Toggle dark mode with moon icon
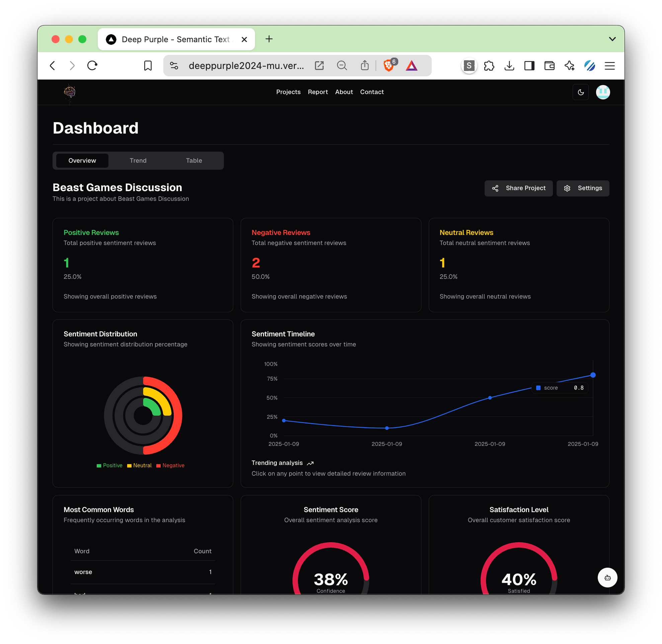 [x=580, y=92]
